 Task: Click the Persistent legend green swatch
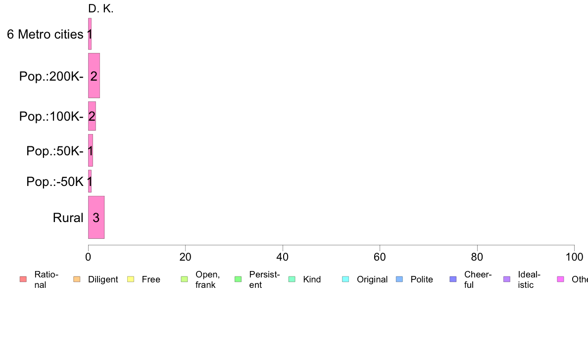click(238, 279)
